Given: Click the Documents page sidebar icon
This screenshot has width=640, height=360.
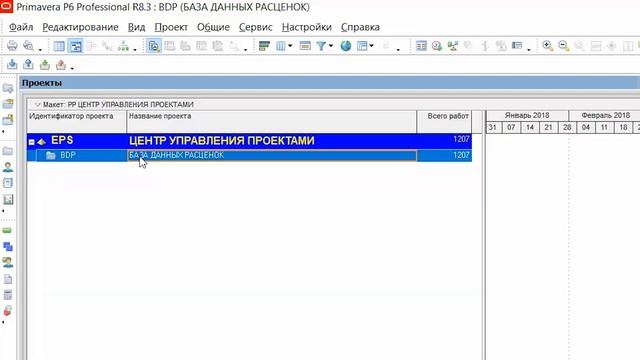Looking at the screenshot, I should (x=8, y=279).
